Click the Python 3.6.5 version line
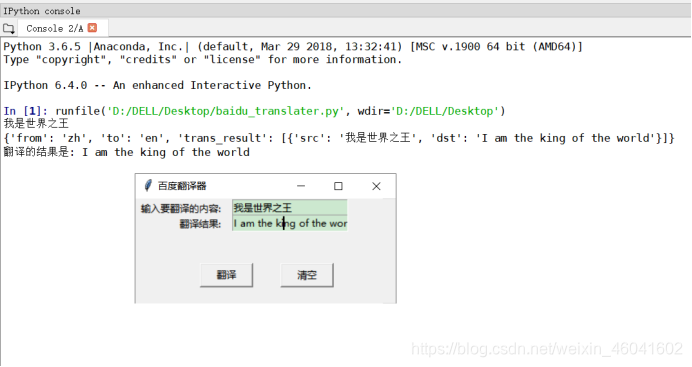The width and height of the screenshot is (692, 367). (x=293, y=47)
